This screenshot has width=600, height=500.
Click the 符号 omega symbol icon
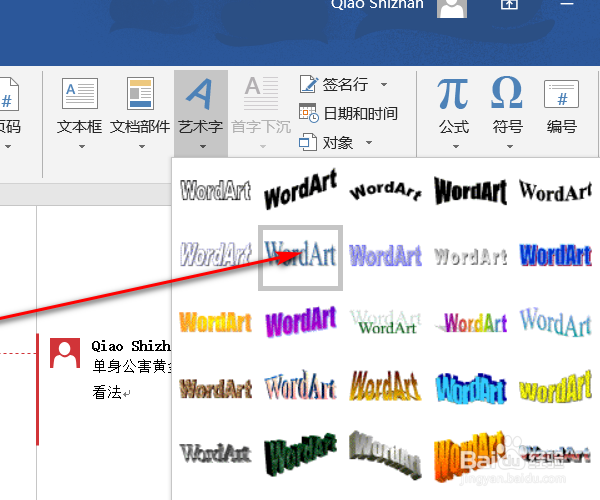click(507, 92)
